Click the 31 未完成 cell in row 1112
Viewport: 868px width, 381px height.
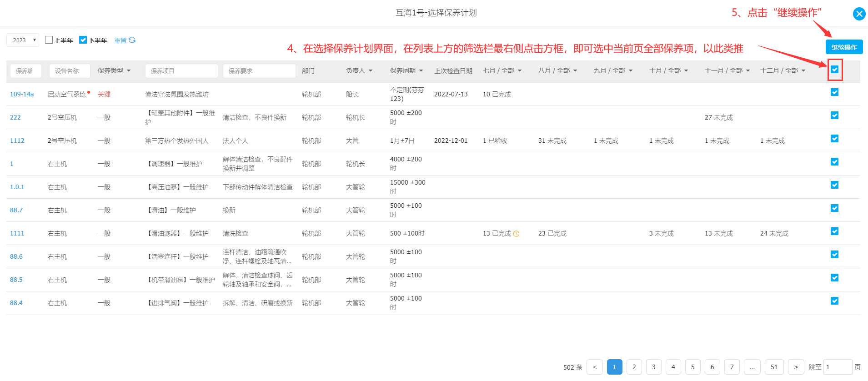pos(552,140)
